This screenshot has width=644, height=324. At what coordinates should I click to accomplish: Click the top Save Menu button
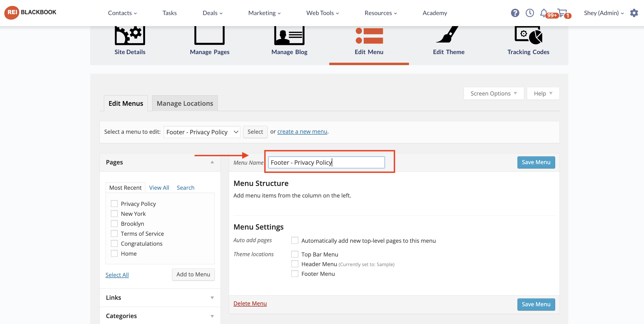(536, 162)
